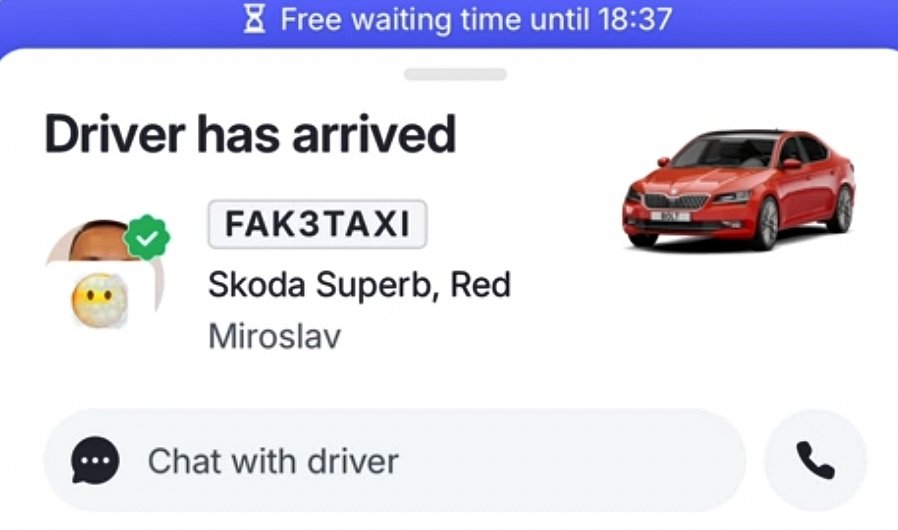Viewport: 898px width, 530px height.
Task: Tap the green verified checkmark badge
Action: [147, 237]
